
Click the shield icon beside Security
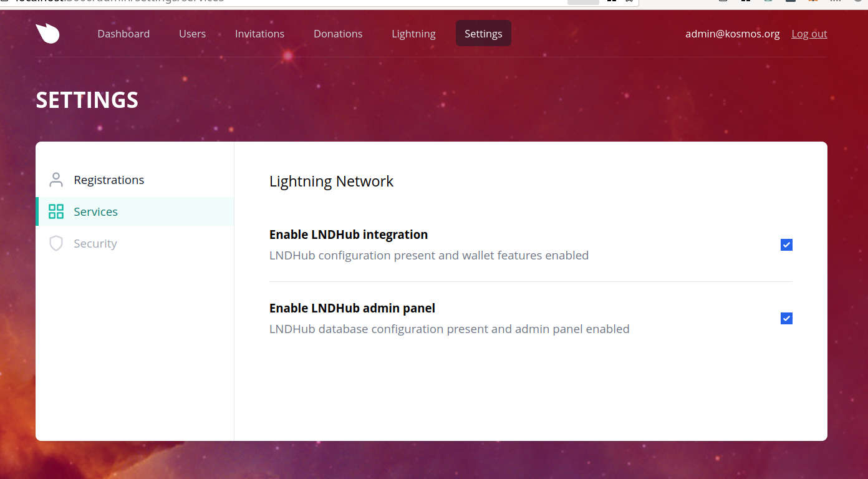point(56,243)
